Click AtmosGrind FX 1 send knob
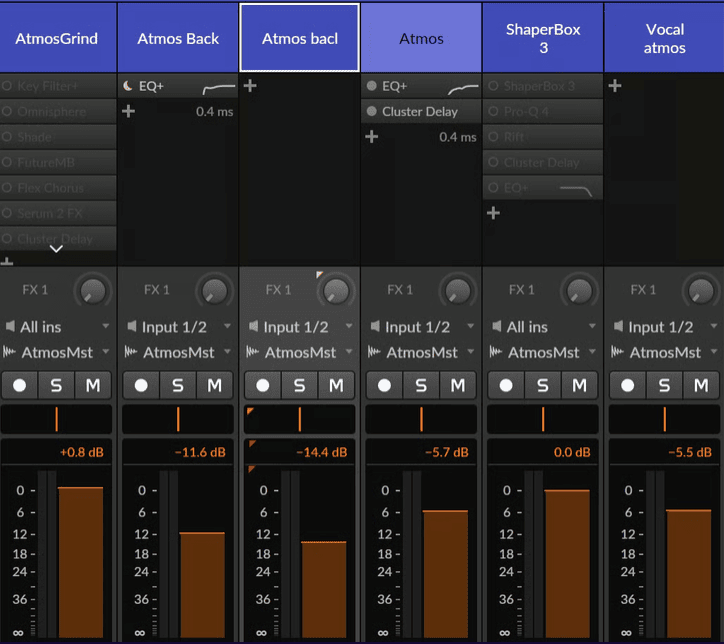 [x=93, y=291]
